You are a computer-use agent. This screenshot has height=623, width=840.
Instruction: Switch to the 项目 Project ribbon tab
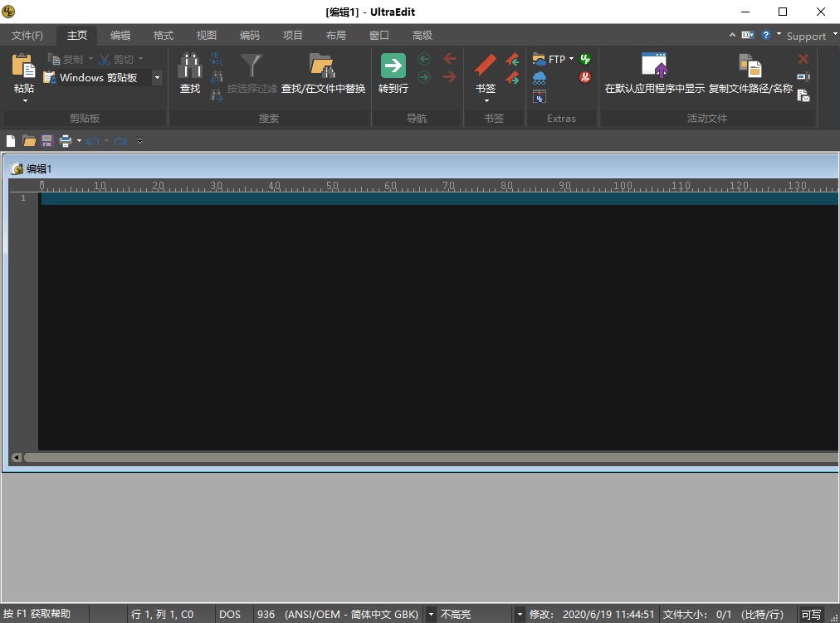[292, 36]
